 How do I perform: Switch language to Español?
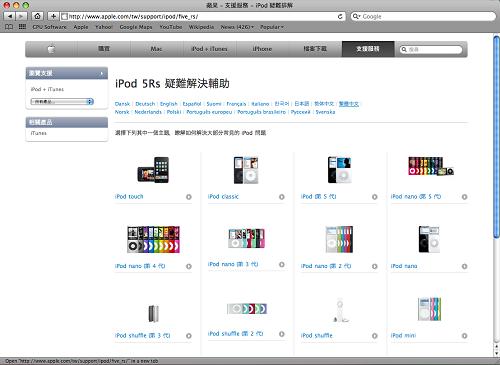[x=192, y=104]
